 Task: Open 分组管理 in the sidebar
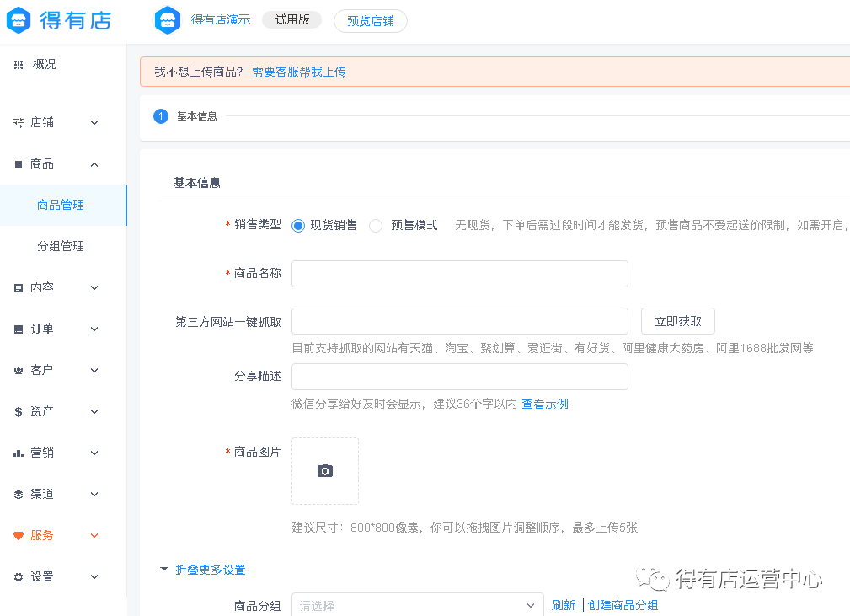(x=61, y=247)
